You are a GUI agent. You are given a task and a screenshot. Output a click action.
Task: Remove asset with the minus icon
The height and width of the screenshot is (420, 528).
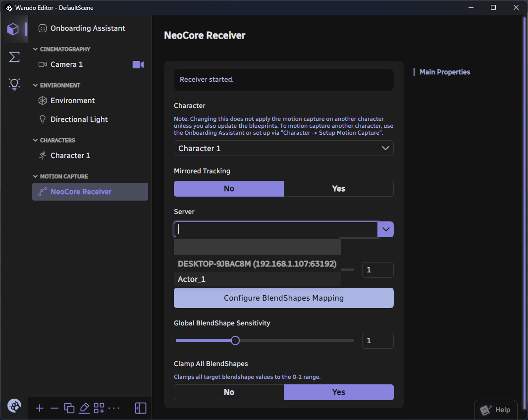54,408
